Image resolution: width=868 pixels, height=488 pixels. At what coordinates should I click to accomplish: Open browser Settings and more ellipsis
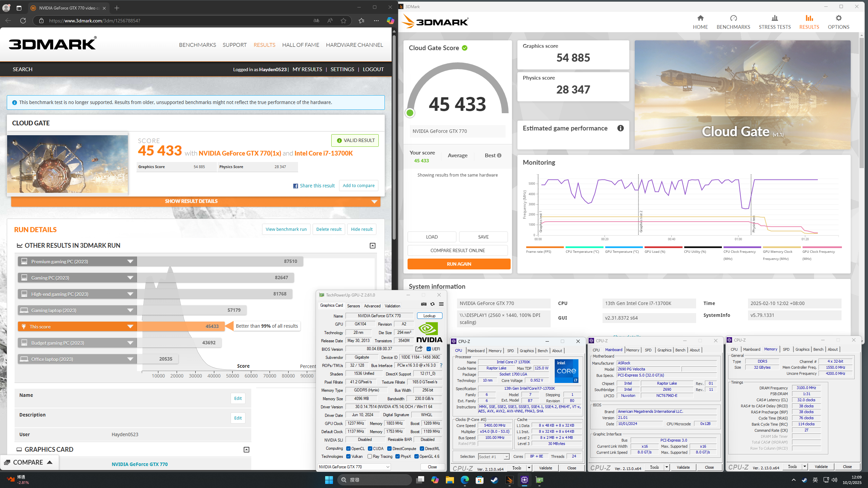[376, 21]
